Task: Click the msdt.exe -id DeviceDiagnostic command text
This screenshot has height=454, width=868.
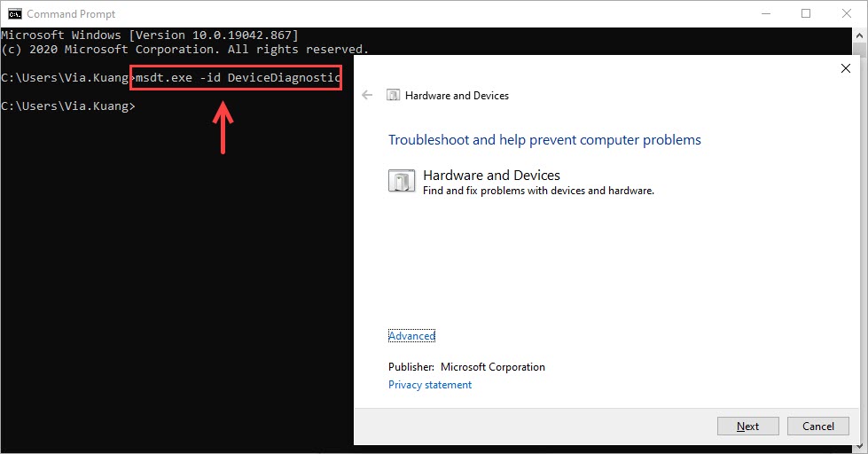Action: pyautogui.click(x=237, y=78)
